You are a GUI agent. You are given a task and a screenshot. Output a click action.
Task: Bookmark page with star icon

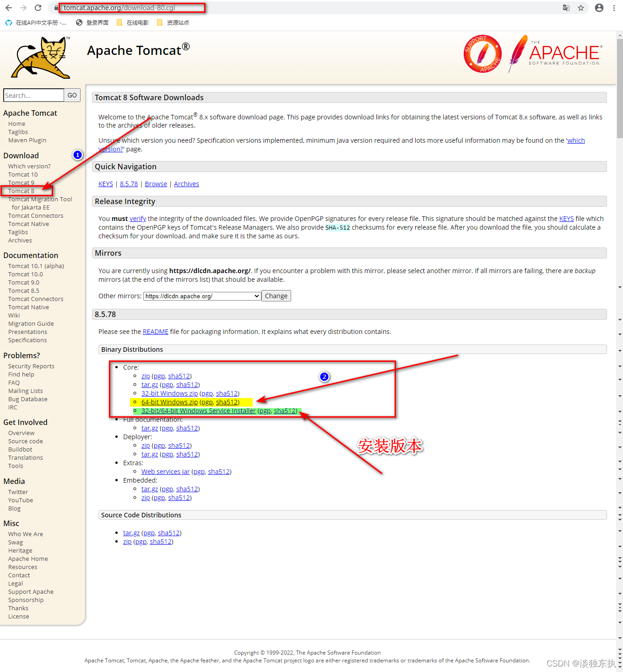click(x=581, y=8)
